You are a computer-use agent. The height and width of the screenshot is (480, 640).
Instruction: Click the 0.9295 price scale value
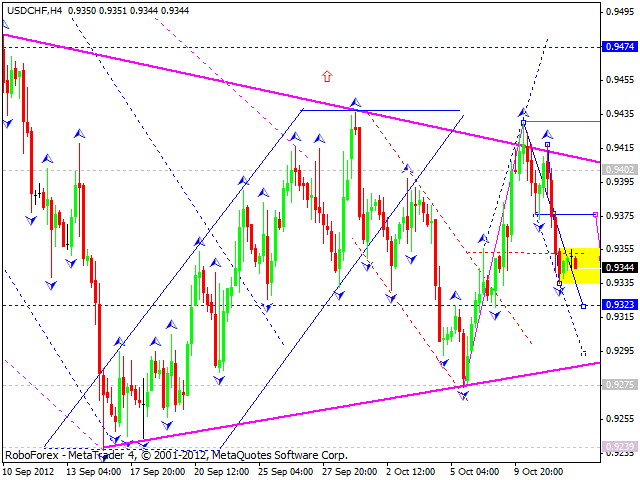620,350
